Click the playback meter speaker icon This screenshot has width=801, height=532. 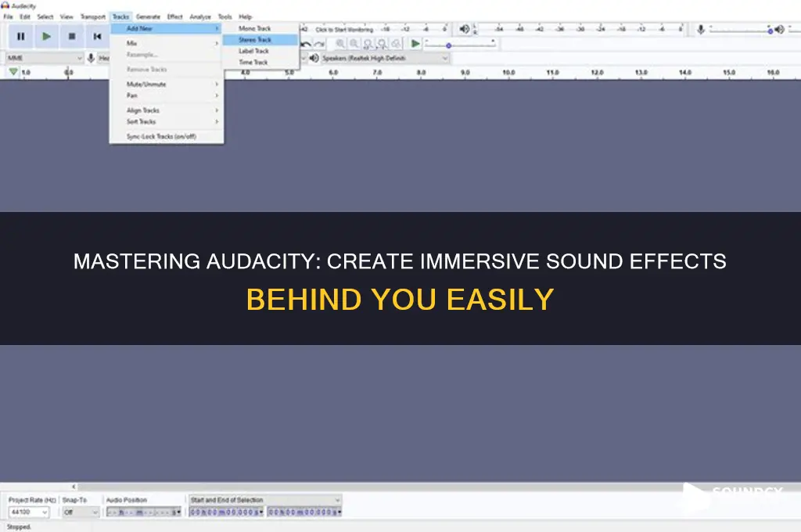click(x=464, y=29)
